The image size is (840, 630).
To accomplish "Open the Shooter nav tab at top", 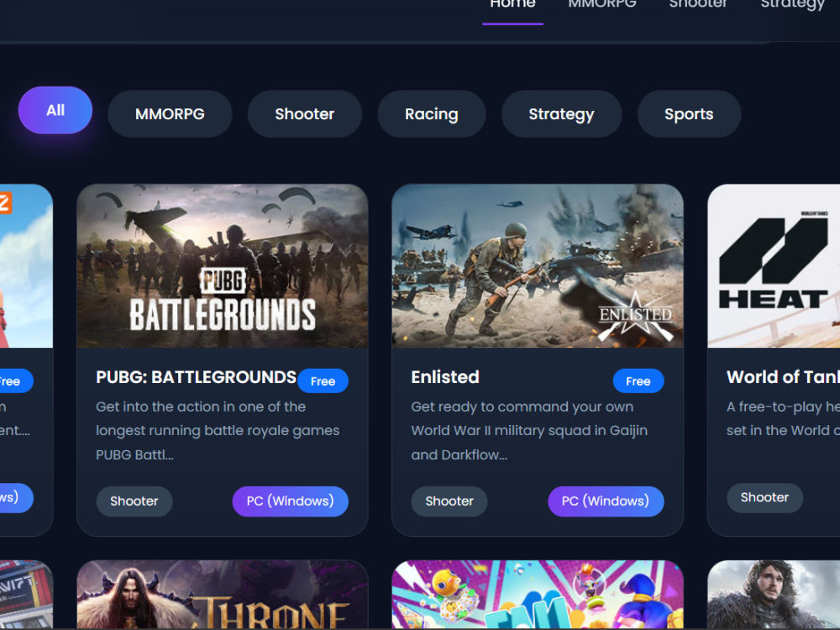I will pyautogui.click(x=698, y=5).
